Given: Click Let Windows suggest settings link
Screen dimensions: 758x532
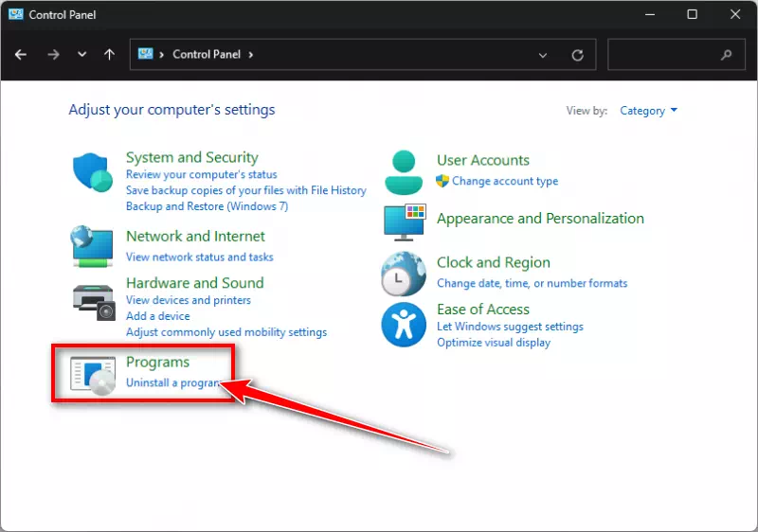Looking at the screenshot, I should (x=510, y=327).
